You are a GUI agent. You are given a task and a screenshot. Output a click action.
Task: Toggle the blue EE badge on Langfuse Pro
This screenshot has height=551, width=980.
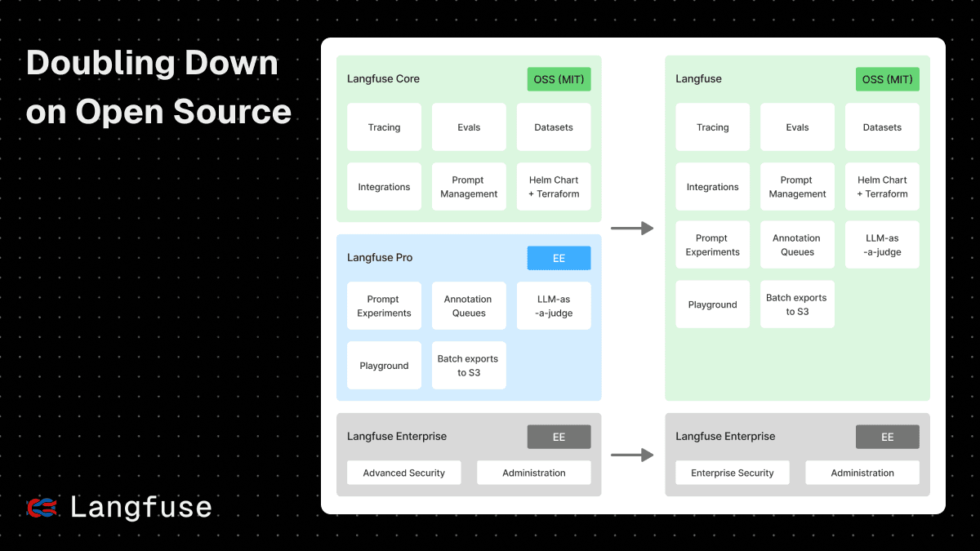[x=559, y=257]
